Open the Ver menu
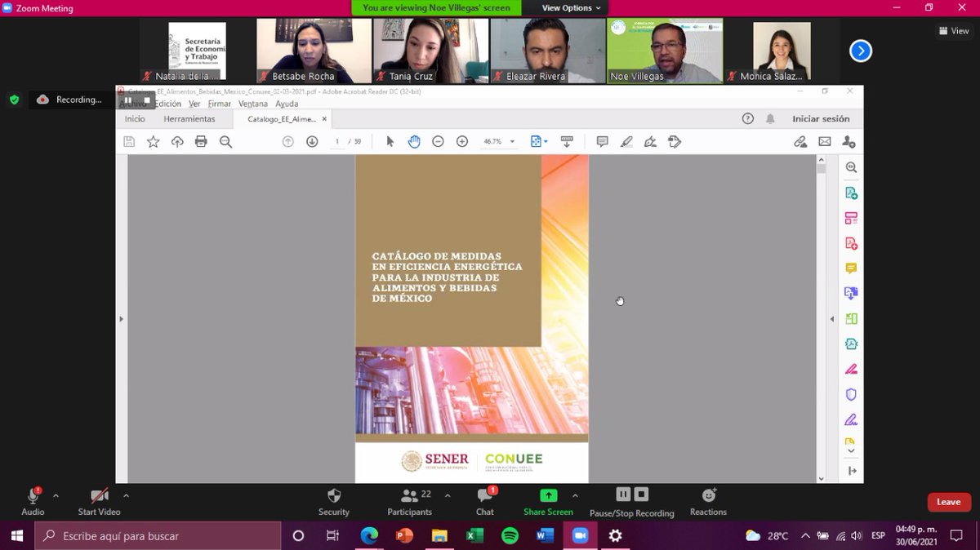Image resolution: width=980 pixels, height=550 pixels. [194, 104]
